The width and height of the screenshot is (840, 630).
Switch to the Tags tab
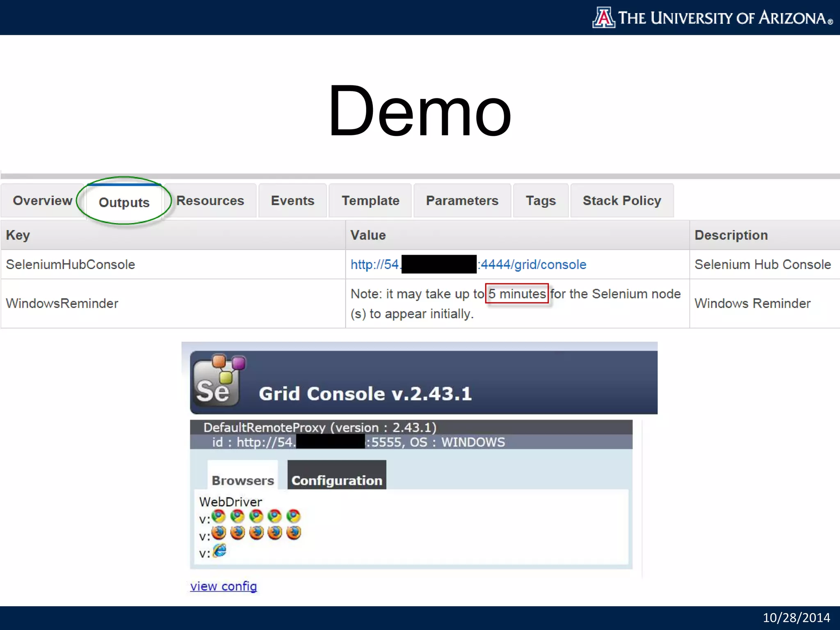(x=541, y=201)
